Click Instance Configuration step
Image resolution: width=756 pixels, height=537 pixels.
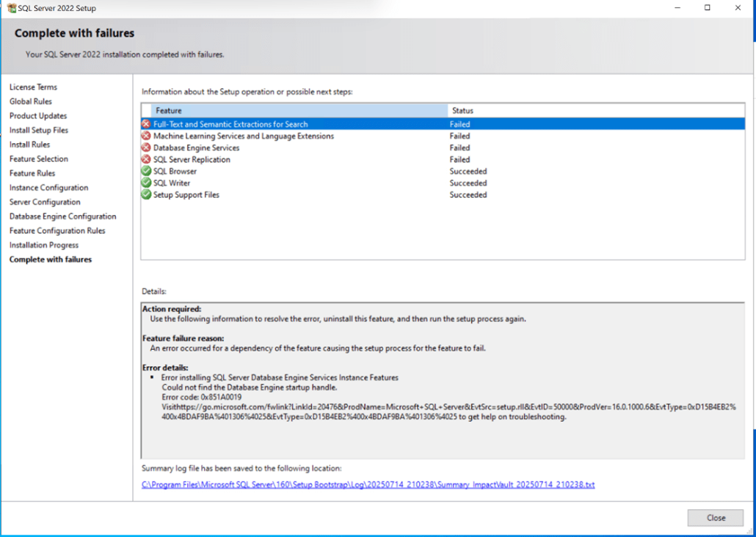click(48, 188)
